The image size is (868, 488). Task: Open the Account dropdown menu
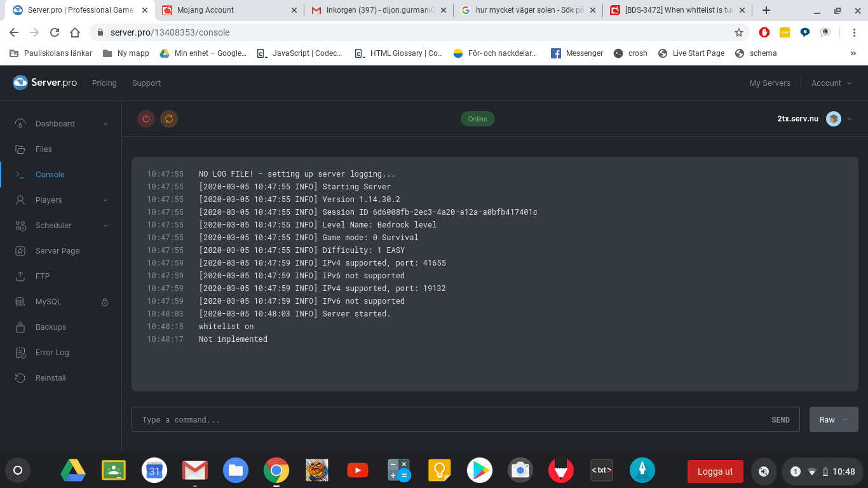click(x=831, y=83)
